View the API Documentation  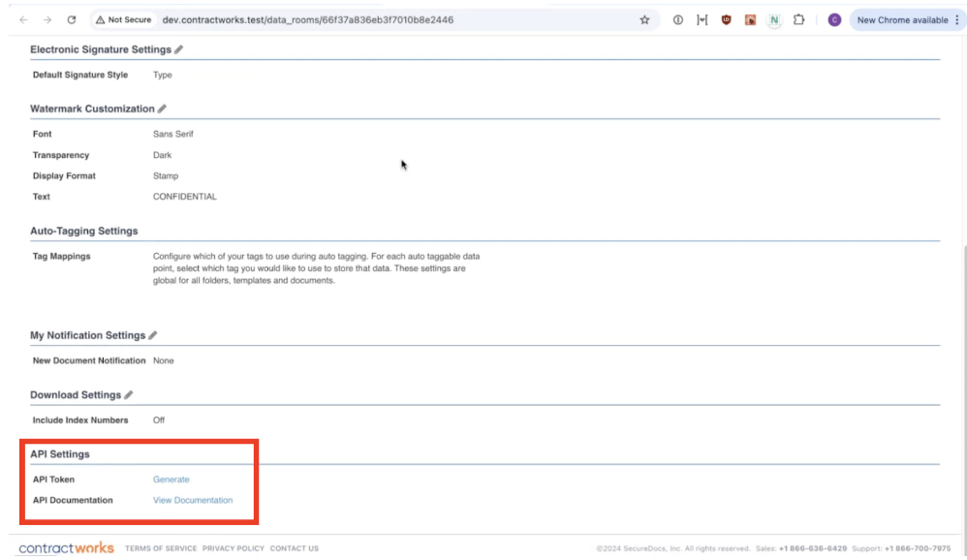click(x=191, y=500)
